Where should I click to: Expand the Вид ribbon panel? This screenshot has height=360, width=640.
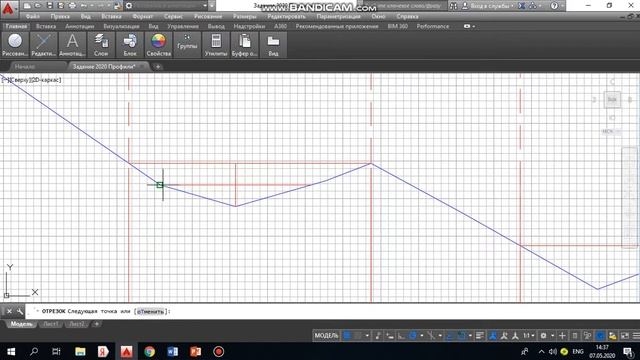[x=273, y=45]
